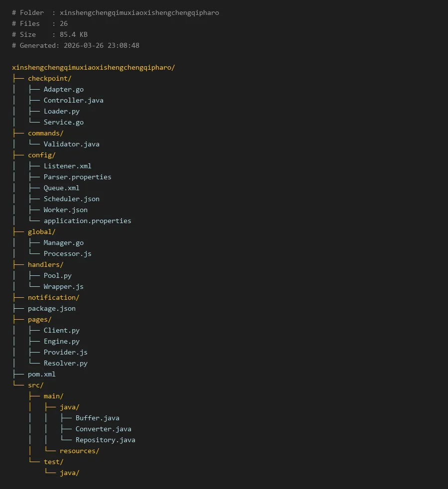448x489 pixels.
Task: Open package.json at root
Action: click(51, 308)
